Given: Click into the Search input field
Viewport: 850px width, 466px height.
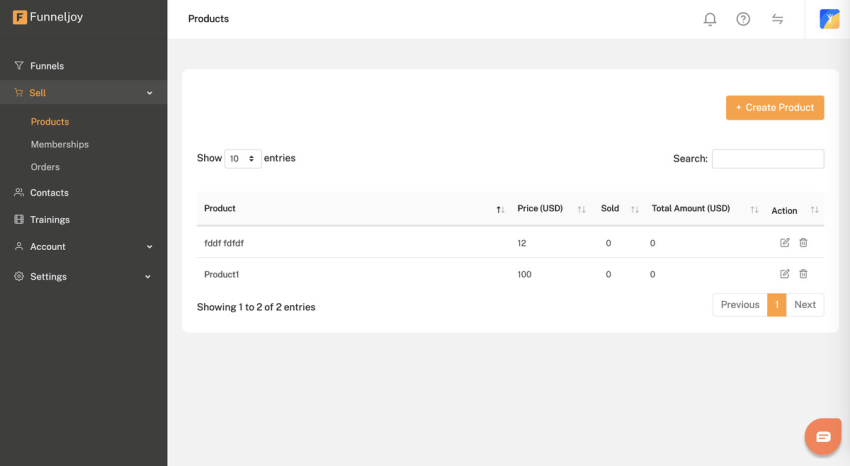Looking at the screenshot, I should [768, 159].
